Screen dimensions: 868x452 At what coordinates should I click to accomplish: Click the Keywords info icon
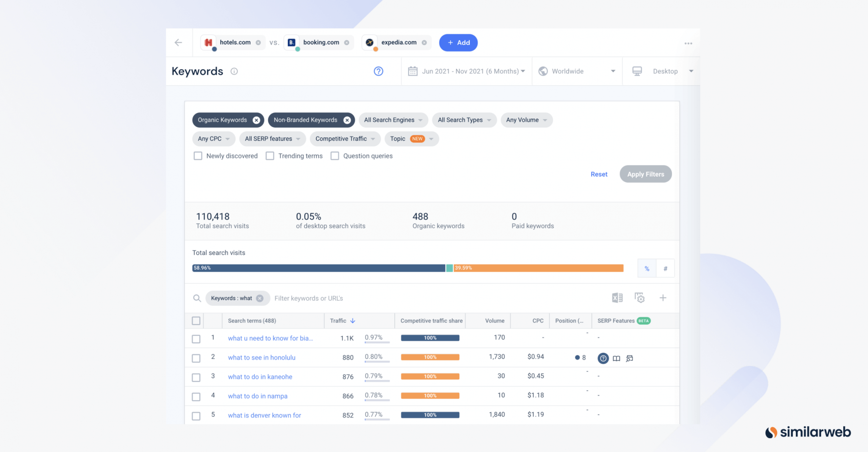pos(234,71)
